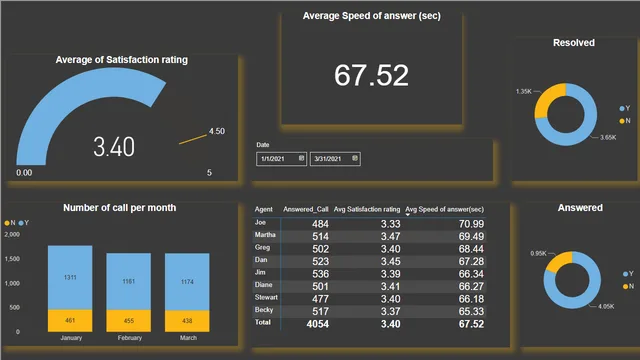640x360 pixels.
Task: Select Y legend item in Answered chart
Action: pos(628,273)
